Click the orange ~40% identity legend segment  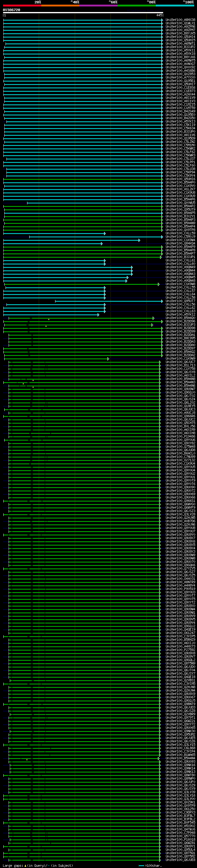coord(60,6)
